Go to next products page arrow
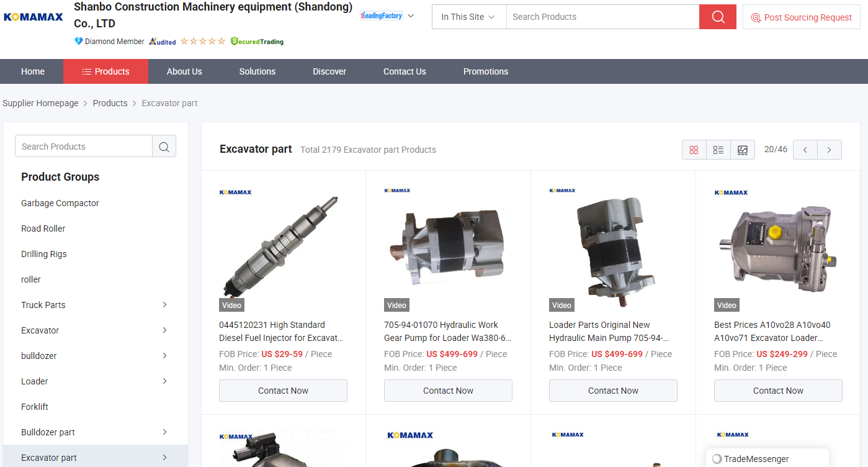868x467 pixels. pos(830,150)
